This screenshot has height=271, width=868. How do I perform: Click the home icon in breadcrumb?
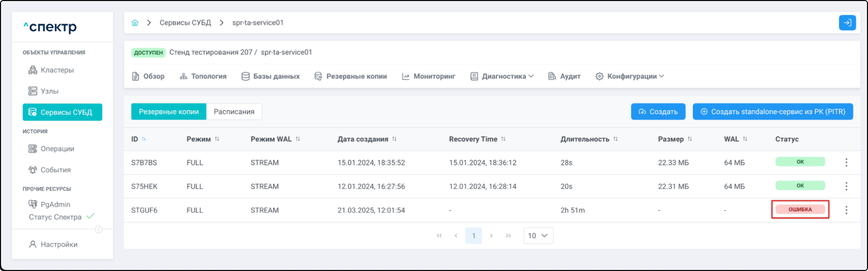pos(135,23)
